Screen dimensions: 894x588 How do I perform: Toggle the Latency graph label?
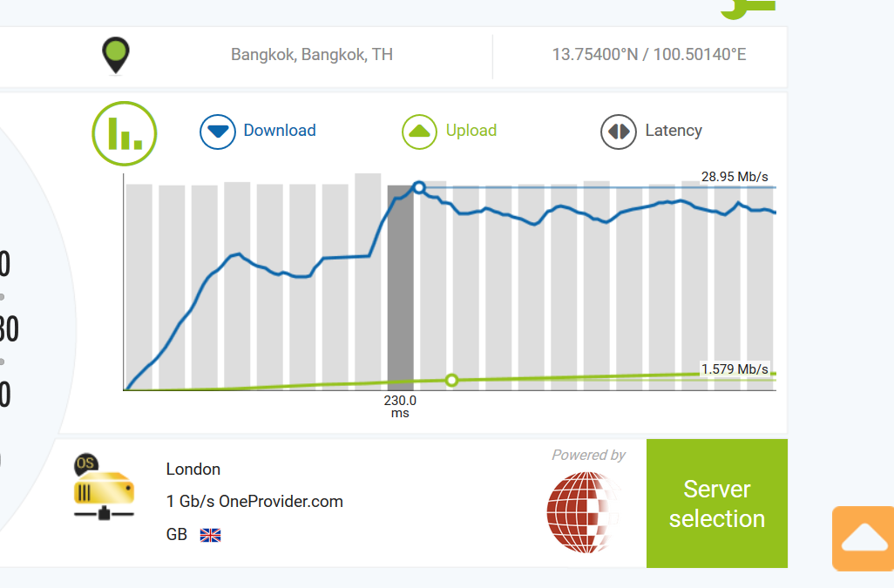click(x=674, y=131)
